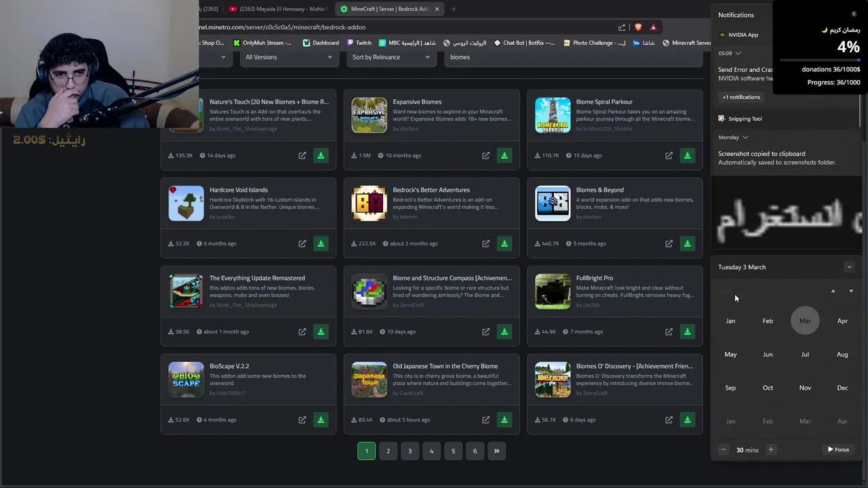This screenshot has height=488, width=868.
Task: Open the Chat Bot BotRix bookmark
Action: tap(524, 43)
